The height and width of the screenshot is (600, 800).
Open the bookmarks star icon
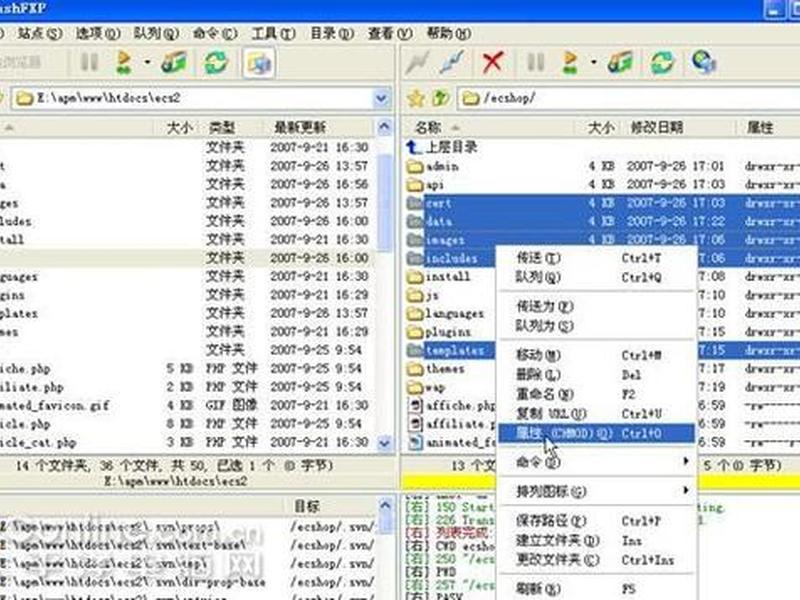[x=416, y=98]
